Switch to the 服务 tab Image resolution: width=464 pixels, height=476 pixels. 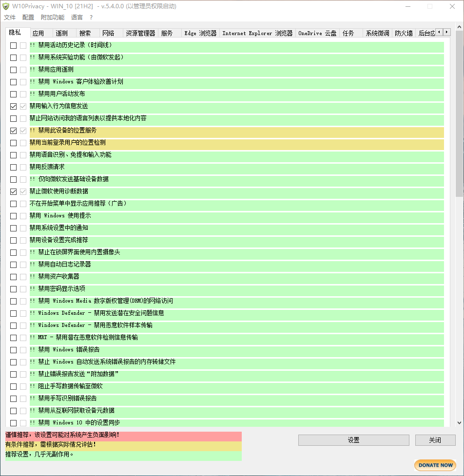[170, 34]
